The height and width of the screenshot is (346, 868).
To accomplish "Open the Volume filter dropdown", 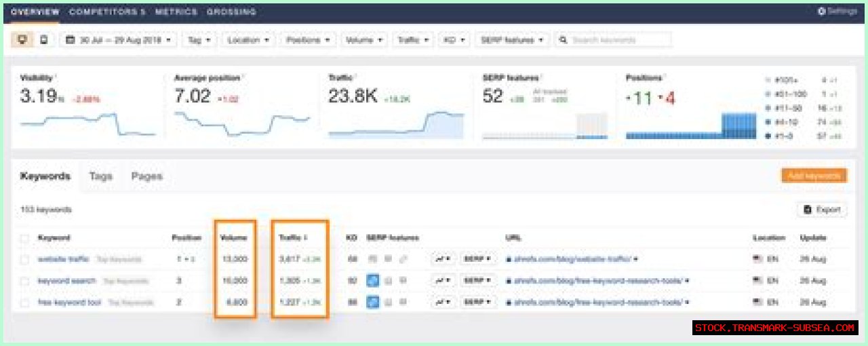I will (x=365, y=40).
